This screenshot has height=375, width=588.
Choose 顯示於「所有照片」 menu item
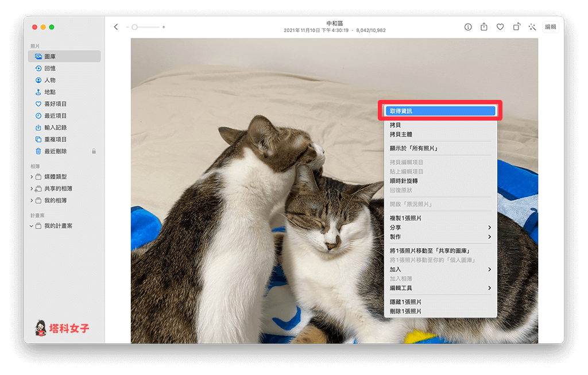pyautogui.click(x=440, y=148)
